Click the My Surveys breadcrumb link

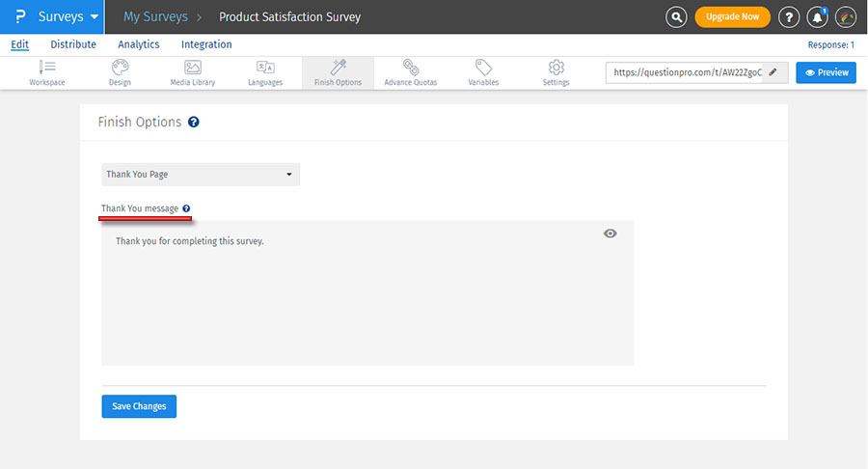(154, 16)
